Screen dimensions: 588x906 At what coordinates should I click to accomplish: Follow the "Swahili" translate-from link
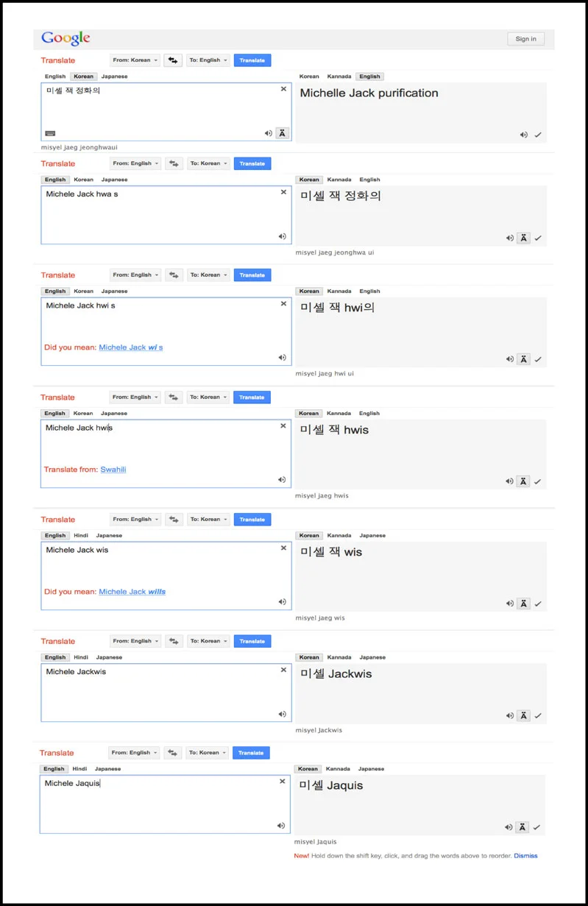pos(113,470)
